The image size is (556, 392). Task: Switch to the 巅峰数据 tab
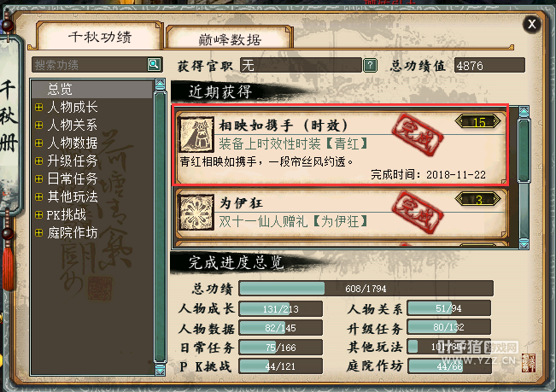pos(230,38)
